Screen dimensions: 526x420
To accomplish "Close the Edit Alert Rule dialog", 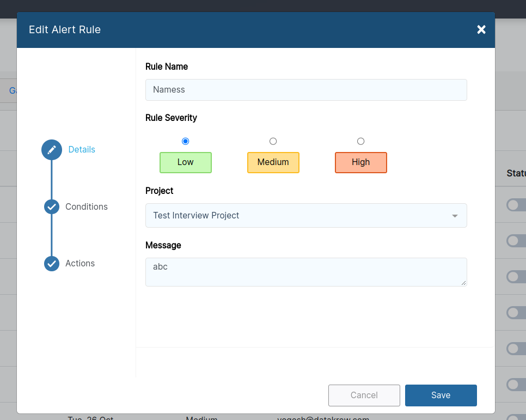I will click(x=481, y=29).
